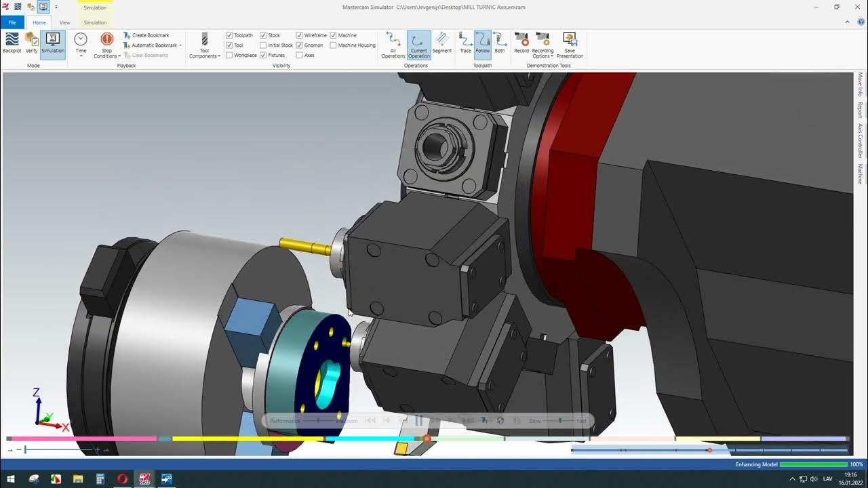Screen dimensions: 868x488
Task: Open the lower Simulation ribbon tab
Action: coord(95,22)
